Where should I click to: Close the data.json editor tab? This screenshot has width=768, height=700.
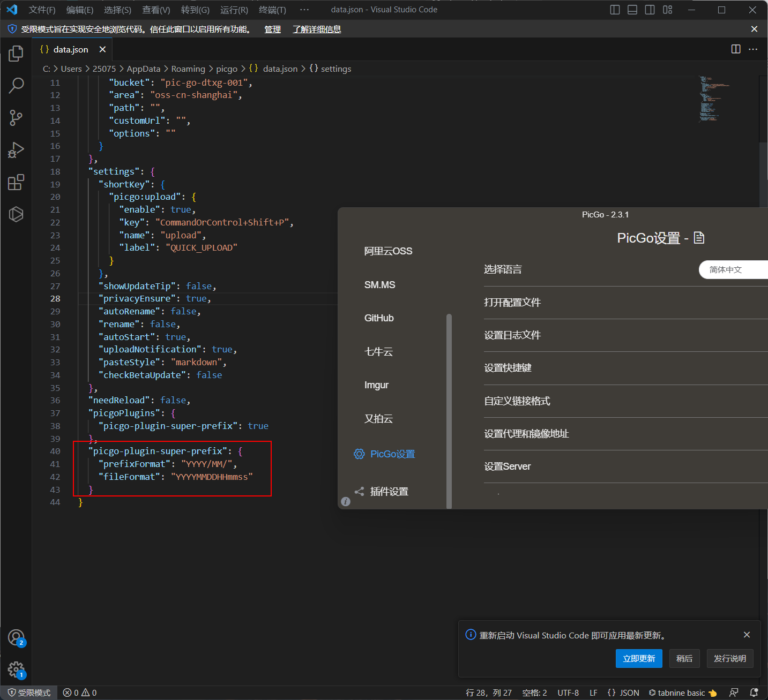(x=102, y=49)
